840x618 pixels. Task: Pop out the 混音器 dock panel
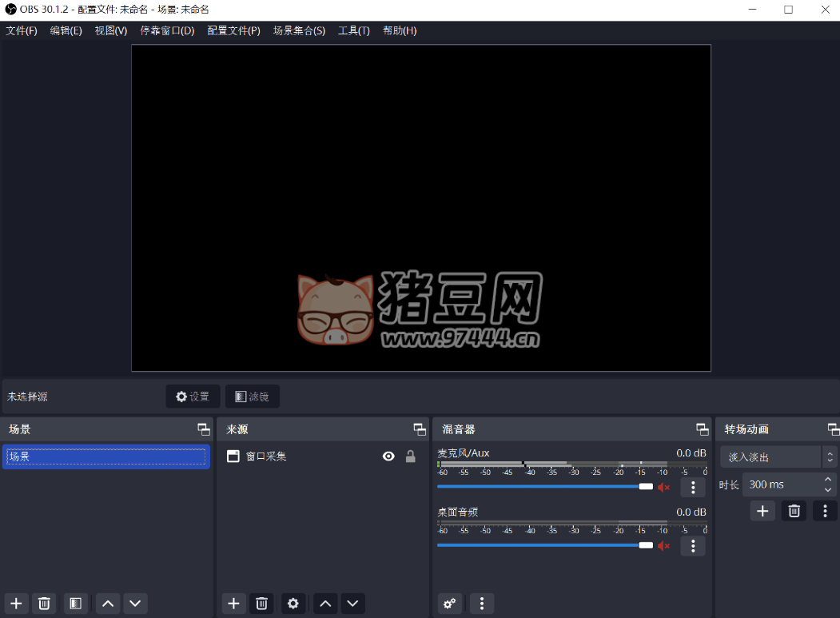pos(702,429)
